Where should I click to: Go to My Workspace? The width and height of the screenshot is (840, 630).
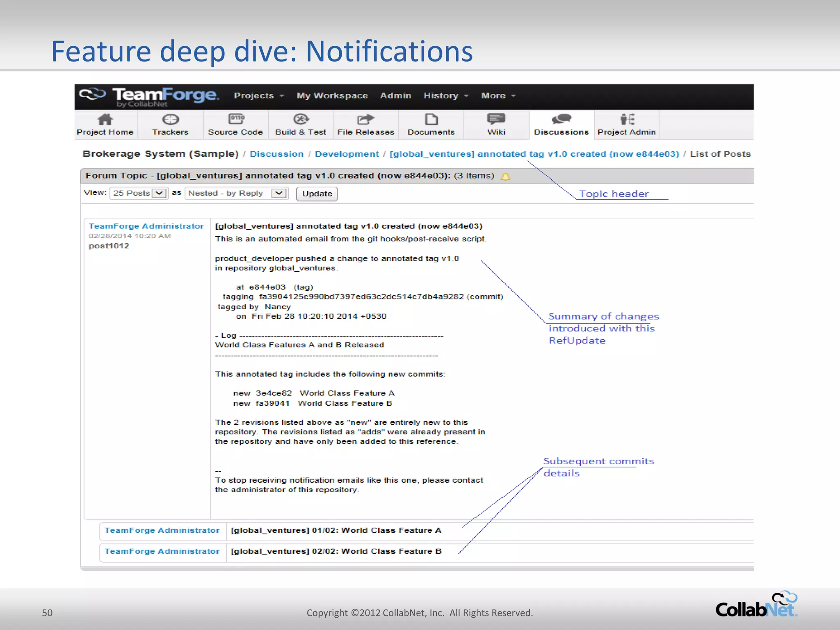pos(332,96)
